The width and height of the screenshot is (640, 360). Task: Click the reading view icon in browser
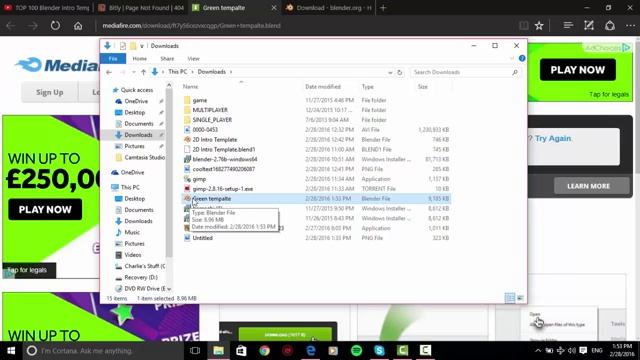click(524, 26)
